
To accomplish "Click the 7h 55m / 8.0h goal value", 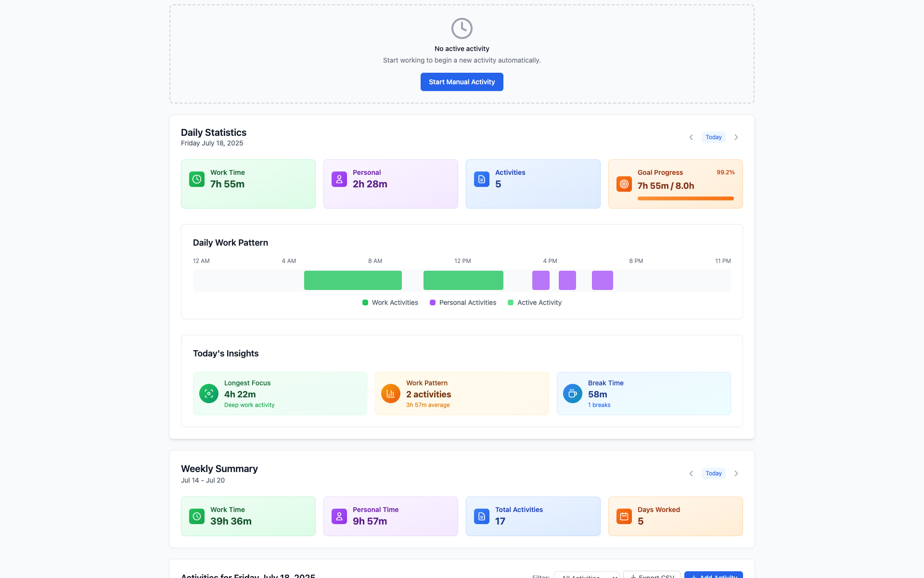I will [x=666, y=186].
